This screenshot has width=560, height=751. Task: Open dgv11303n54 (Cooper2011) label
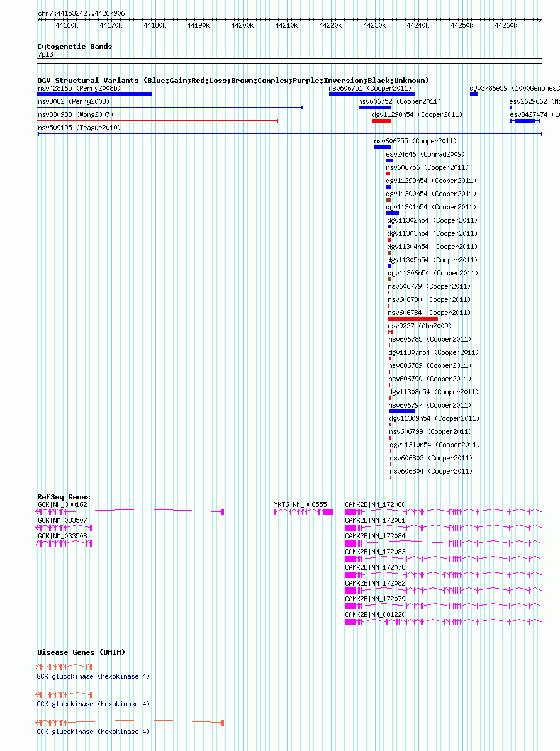432,234
